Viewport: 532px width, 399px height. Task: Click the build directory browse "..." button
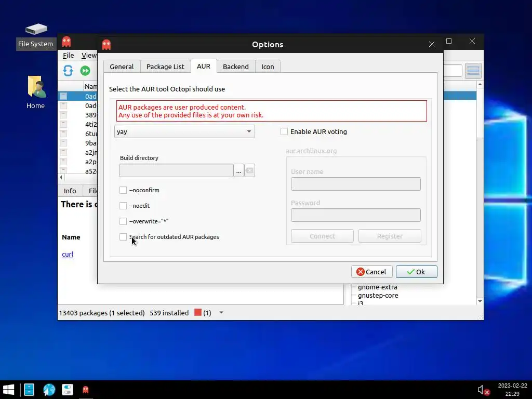click(238, 170)
